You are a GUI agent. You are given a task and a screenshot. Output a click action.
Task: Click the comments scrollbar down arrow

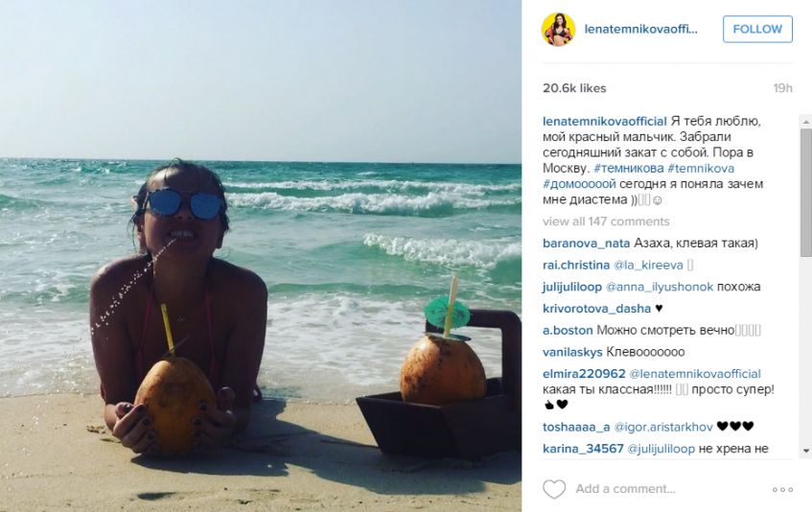[806, 451]
